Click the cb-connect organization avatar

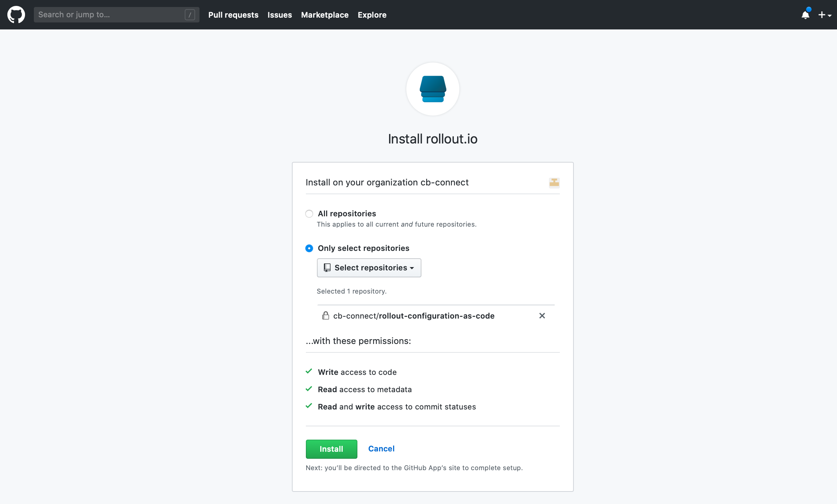pos(554,182)
